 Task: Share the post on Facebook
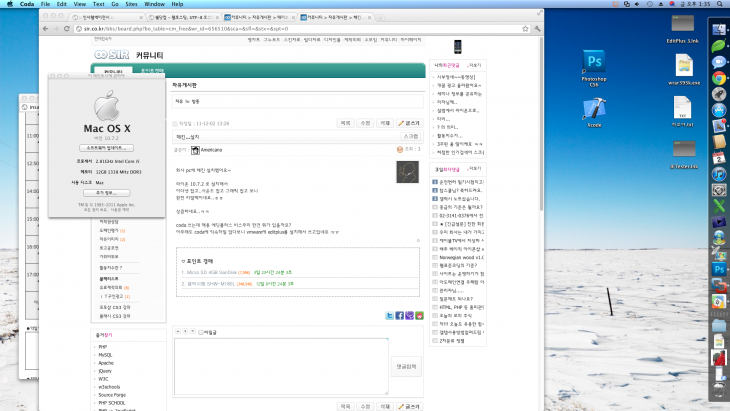399,316
